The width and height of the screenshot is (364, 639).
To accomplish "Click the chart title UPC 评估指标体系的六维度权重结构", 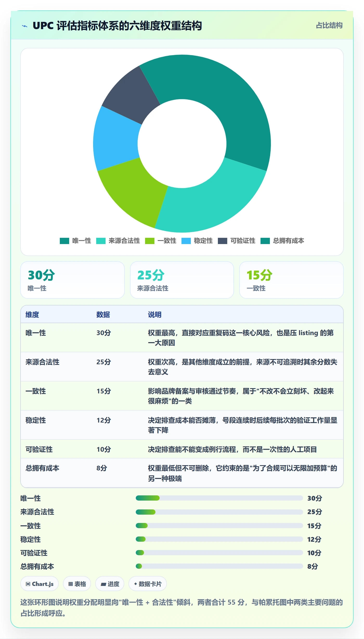I will (117, 26).
